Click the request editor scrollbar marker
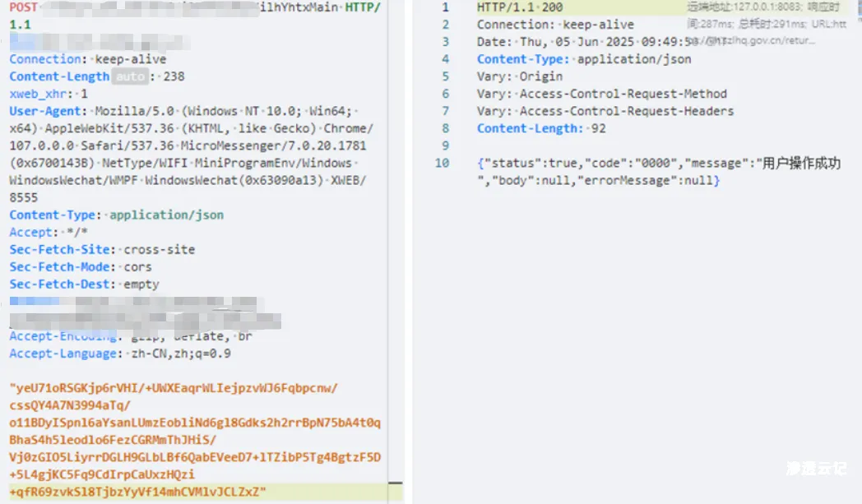Image resolution: width=862 pixels, height=504 pixels. (396, 483)
